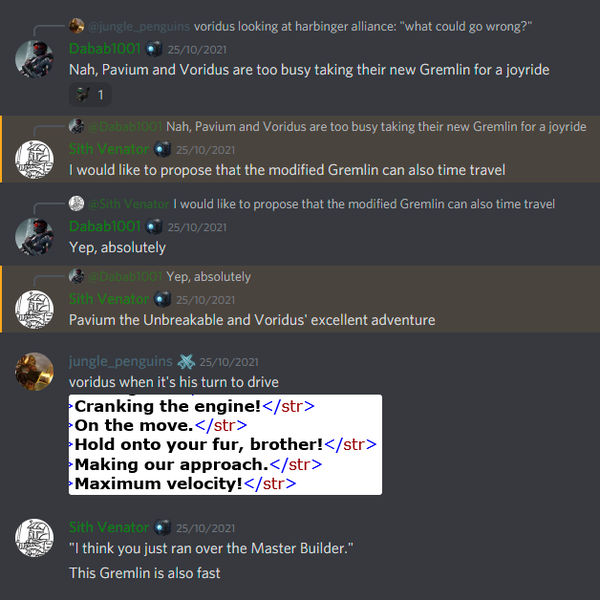The image size is (600, 600).
Task: Click Sith Venator's avatar on the time travel message
Action: (34, 159)
